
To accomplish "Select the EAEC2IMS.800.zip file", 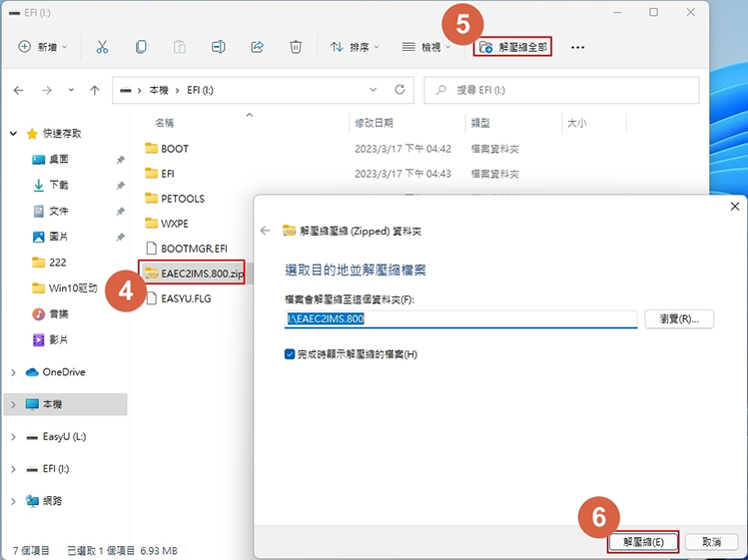I will point(201,273).
